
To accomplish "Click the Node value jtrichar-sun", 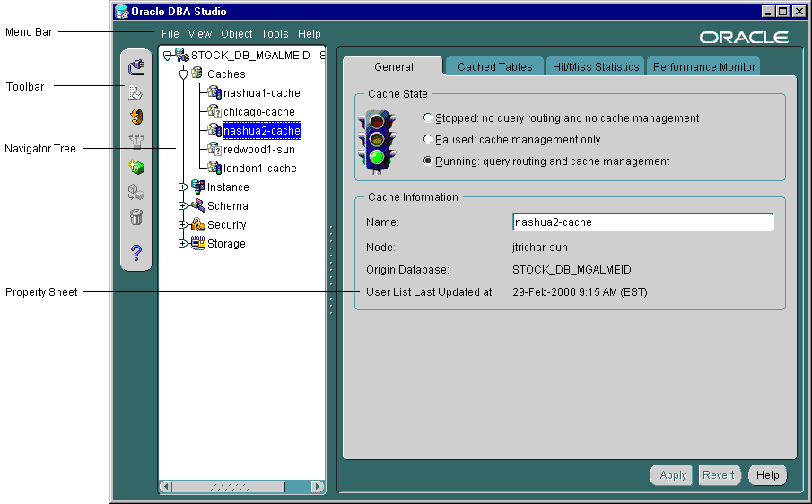I will 539,248.
